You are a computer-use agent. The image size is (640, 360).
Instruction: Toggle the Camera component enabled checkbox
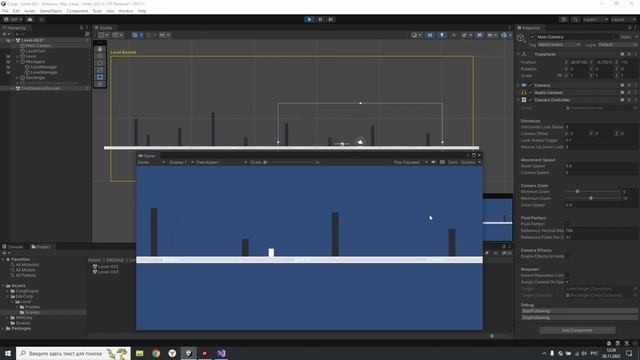pos(530,85)
